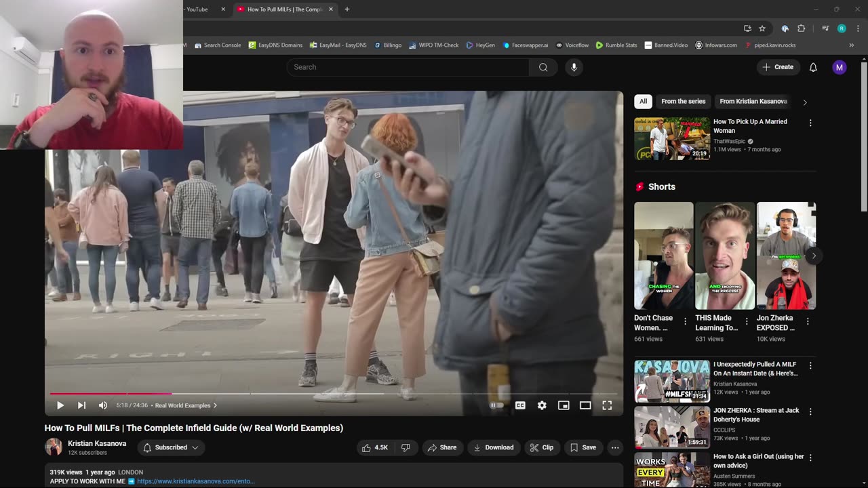Open EasyDNS Domains bookmark

click(x=275, y=45)
